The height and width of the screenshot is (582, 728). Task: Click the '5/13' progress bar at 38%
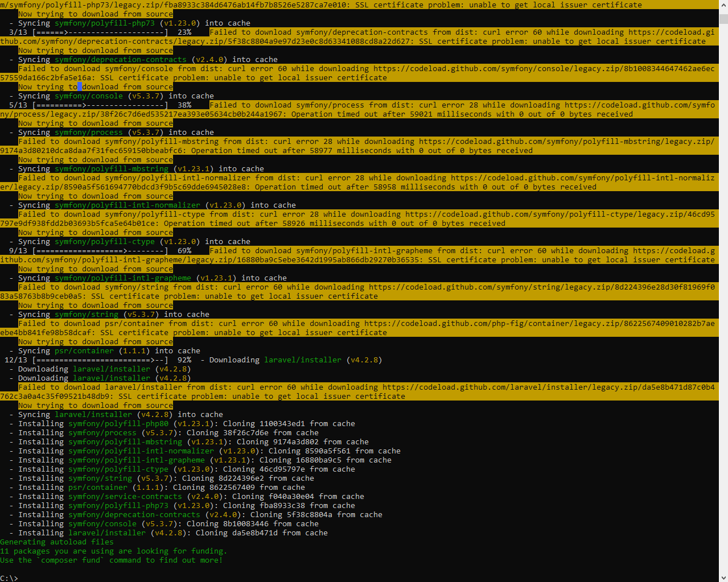click(x=100, y=105)
